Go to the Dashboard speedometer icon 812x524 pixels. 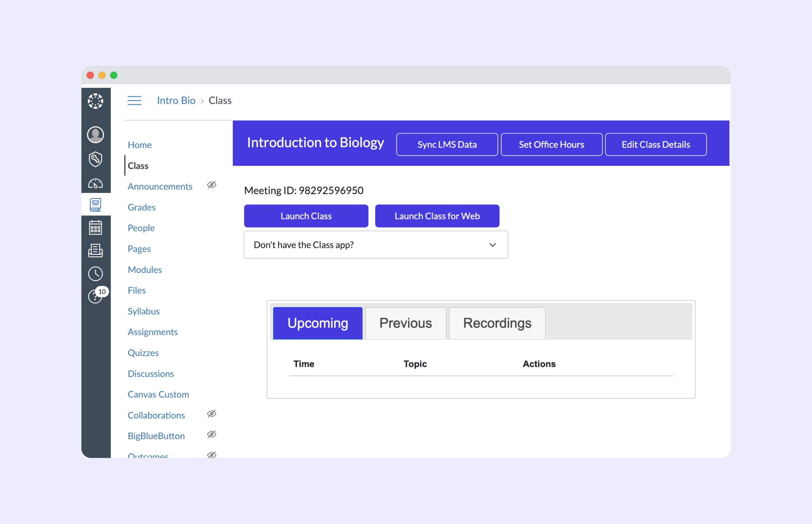coord(95,184)
